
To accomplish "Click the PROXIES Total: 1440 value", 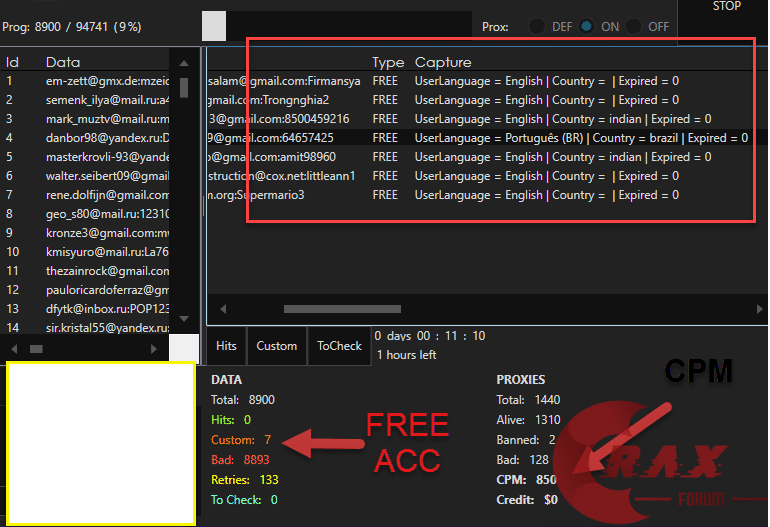I will point(528,400).
